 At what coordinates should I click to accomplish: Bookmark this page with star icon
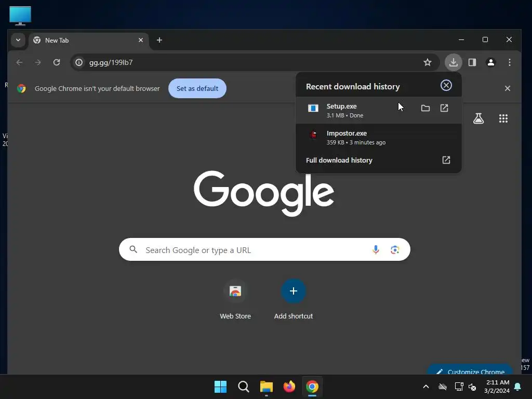[428, 62]
